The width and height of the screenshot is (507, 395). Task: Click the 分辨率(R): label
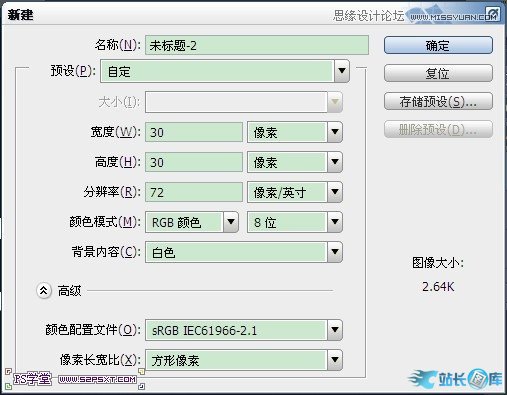tap(112, 192)
